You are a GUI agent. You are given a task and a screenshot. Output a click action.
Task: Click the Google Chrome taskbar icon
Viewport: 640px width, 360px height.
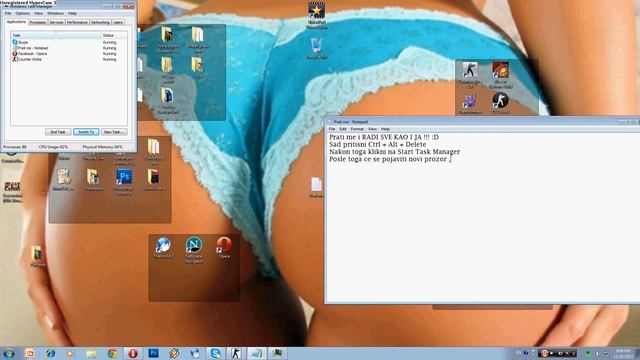112,353
